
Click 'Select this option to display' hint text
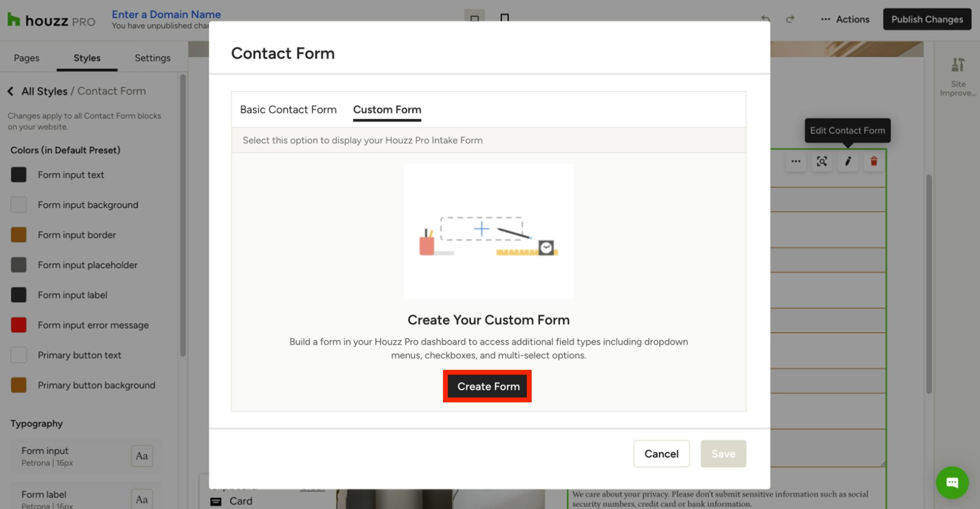pyautogui.click(x=363, y=140)
